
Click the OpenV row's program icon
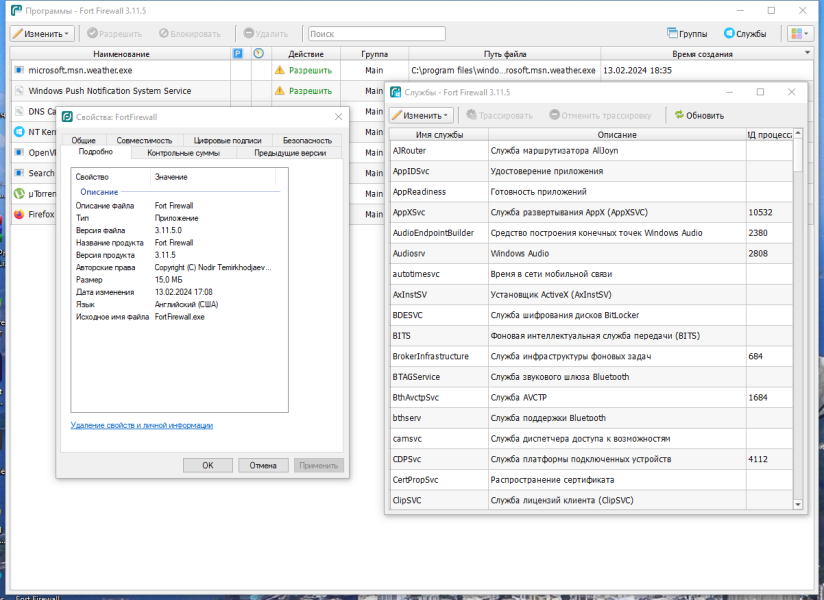[19, 152]
